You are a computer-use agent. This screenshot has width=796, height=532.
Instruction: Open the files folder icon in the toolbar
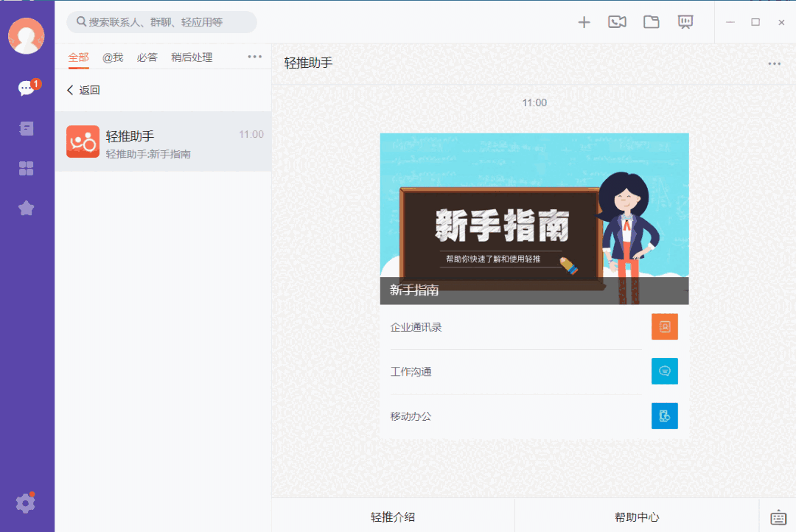pyautogui.click(x=651, y=22)
